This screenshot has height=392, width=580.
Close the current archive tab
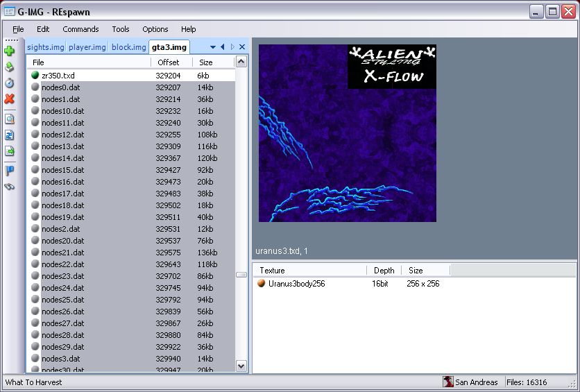242,46
